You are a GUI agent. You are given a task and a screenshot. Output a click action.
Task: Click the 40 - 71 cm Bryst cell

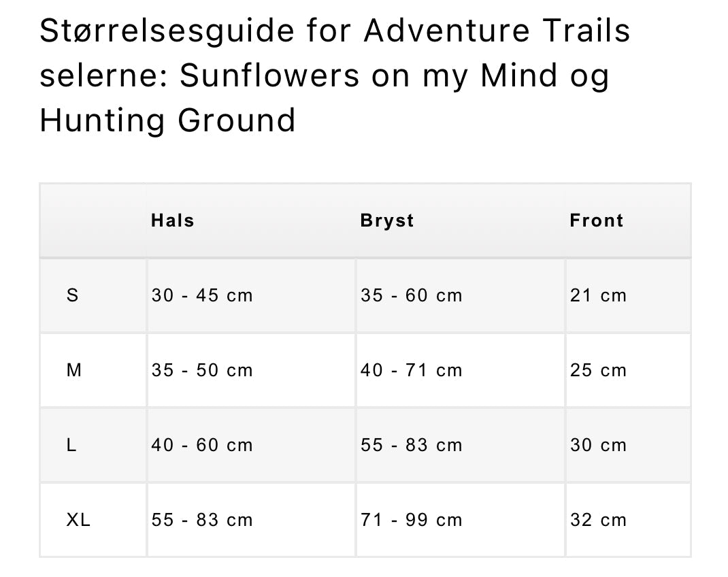coord(412,370)
